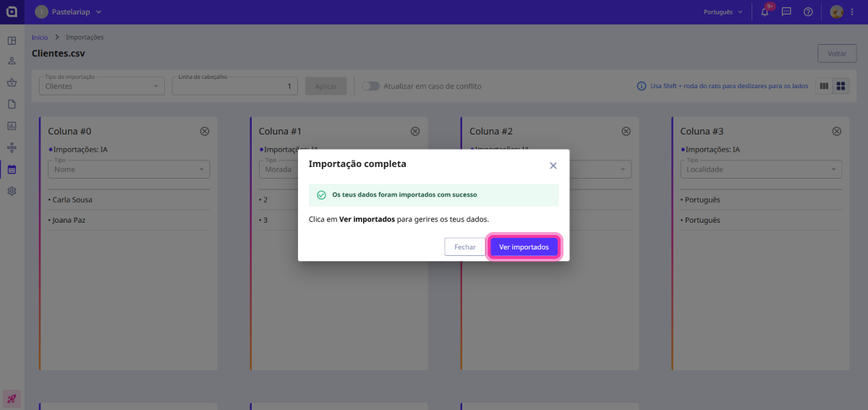The image size is (868, 410).
Task: Open the customers sidebar icon
Action: [x=12, y=61]
